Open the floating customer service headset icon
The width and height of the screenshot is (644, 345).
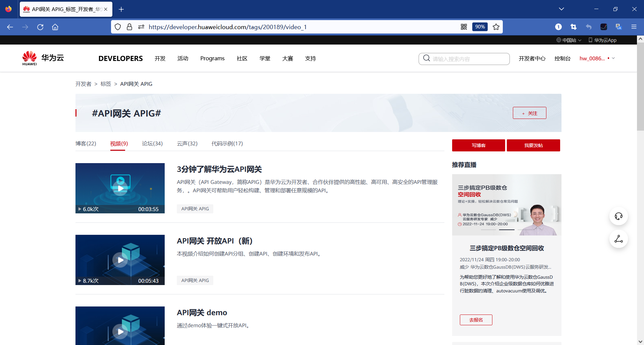[619, 216]
